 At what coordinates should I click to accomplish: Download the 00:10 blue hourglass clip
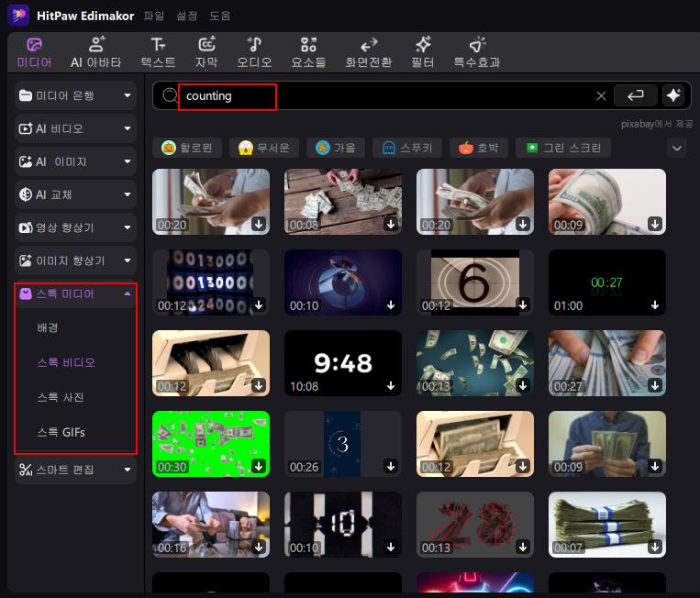click(391, 305)
